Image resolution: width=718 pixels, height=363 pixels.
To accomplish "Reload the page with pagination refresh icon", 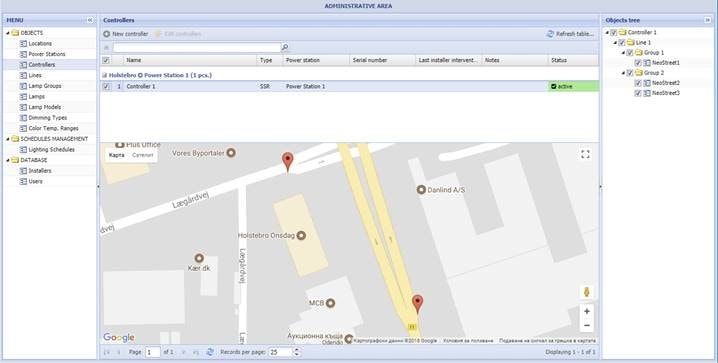I will [x=210, y=352].
